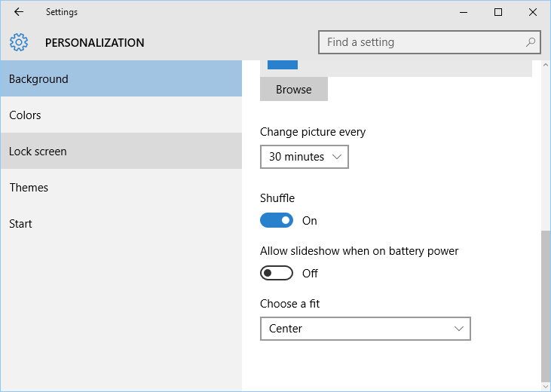Image resolution: width=551 pixels, height=392 pixels.
Task: Click the scrollbar up arrow
Action: (x=546, y=65)
